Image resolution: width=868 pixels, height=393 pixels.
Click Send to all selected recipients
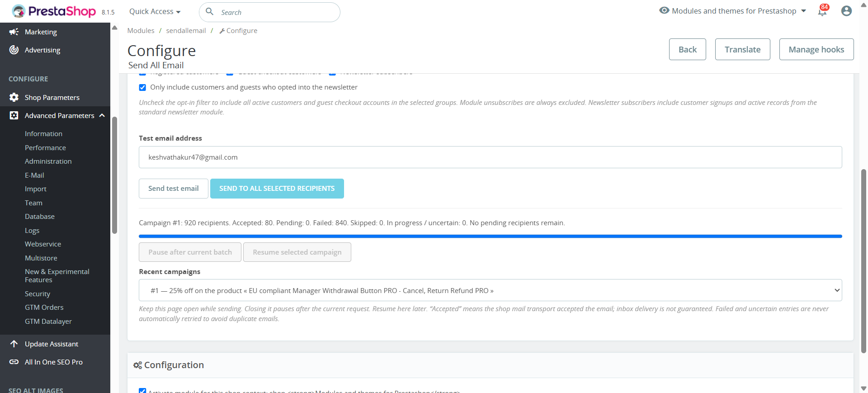(277, 189)
